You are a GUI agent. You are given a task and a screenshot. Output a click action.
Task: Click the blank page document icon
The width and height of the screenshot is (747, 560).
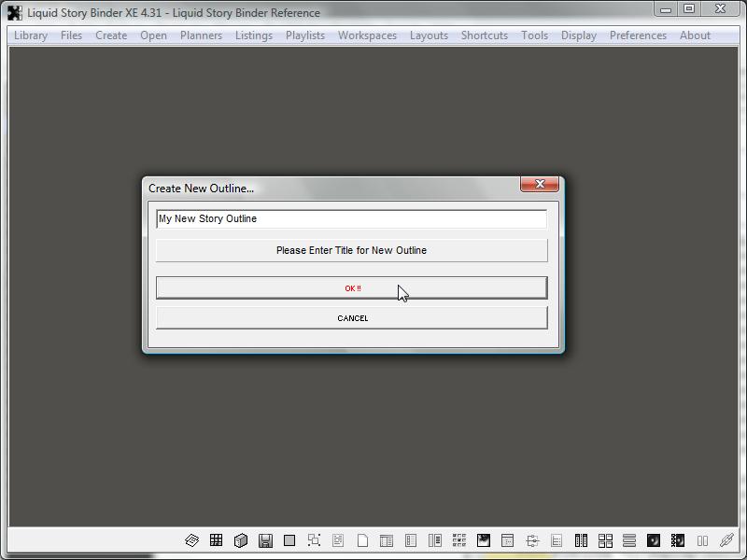tap(362, 540)
